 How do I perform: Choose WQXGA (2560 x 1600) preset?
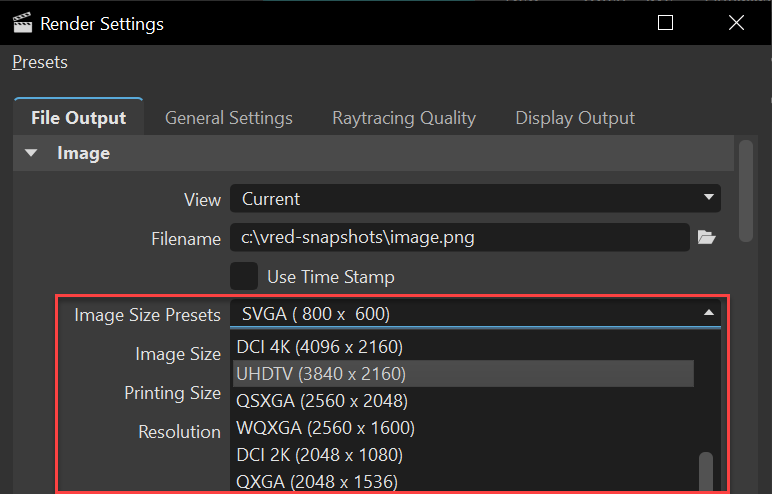point(325,428)
